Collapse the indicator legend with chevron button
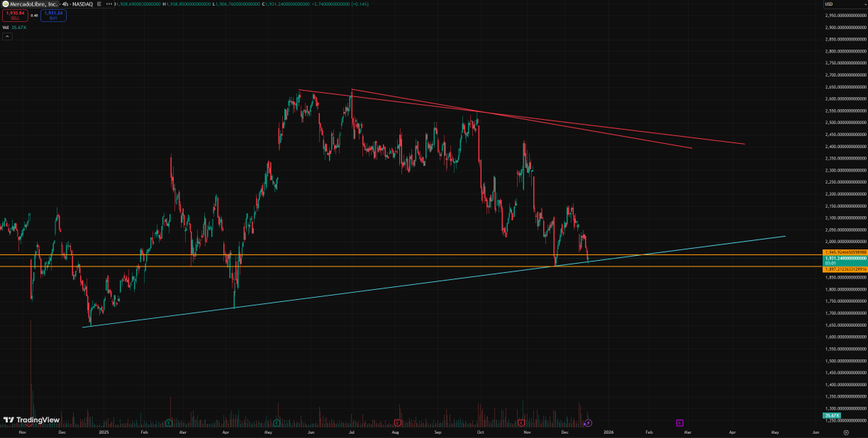Screen dimensions: 868x438 pyautogui.click(x=7, y=35)
